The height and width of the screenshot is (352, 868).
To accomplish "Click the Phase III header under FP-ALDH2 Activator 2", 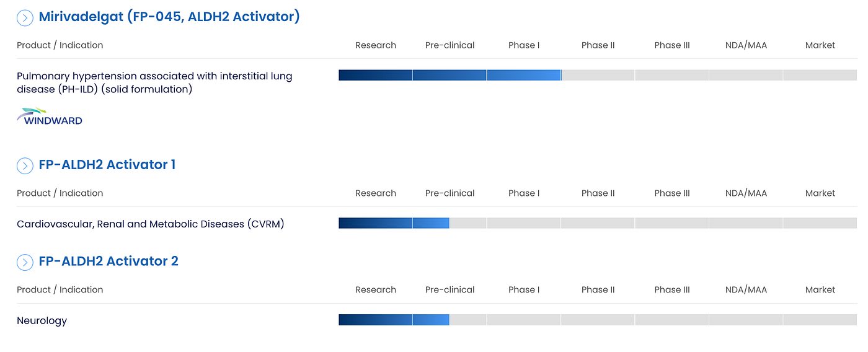I will pyautogui.click(x=672, y=290).
